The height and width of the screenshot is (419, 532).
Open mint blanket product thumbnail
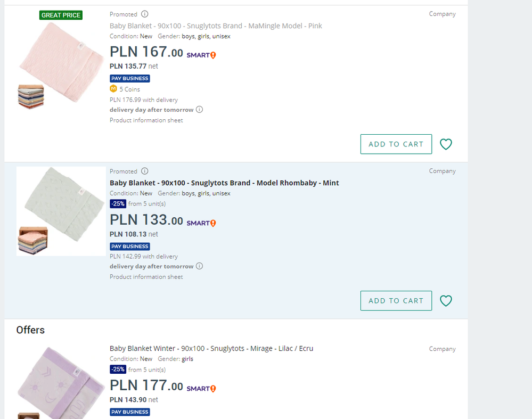(61, 211)
